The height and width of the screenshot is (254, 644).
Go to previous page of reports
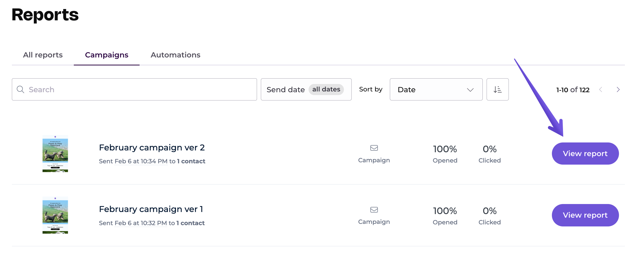pos(601,90)
